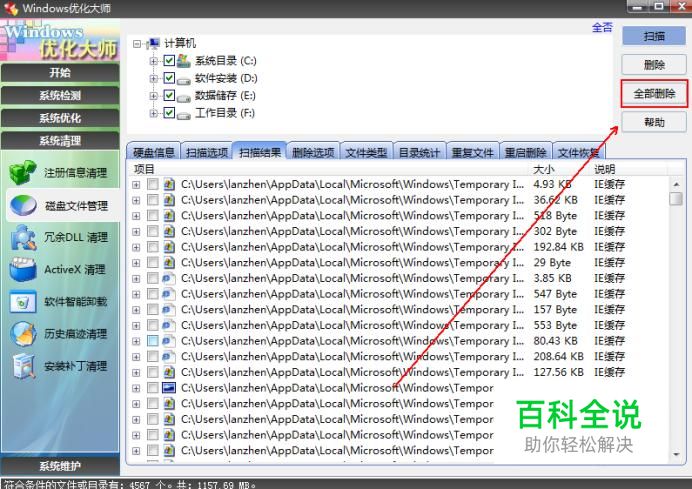Open 帮助 help button
The height and width of the screenshot is (489, 692).
[x=654, y=122]
